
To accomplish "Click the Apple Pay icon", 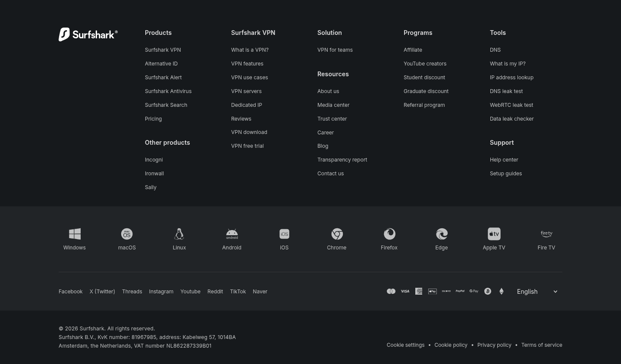I will [433, 292].
